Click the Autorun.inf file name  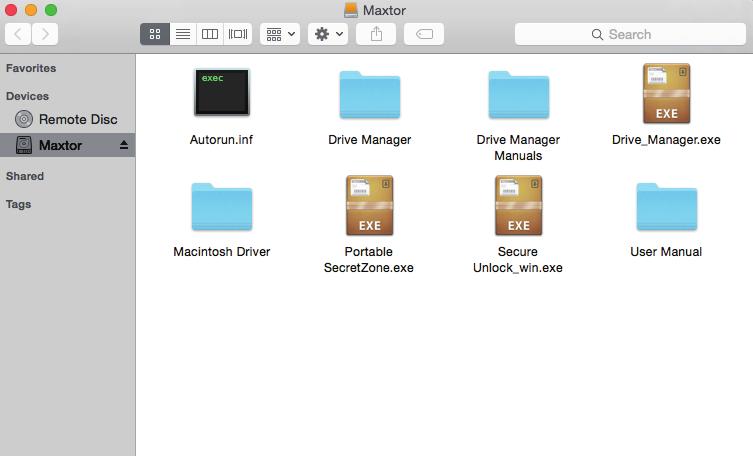point(221,140)
